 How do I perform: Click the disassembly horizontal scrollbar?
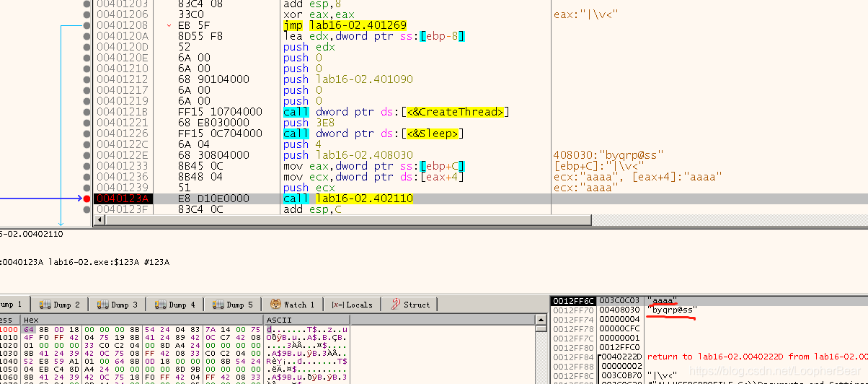pos(479,221)
